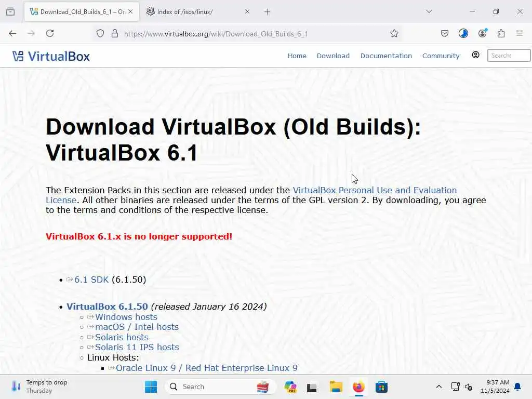Expand the list all tabs chevron
Screen dimensions: 532x399
pyautogui.click(x=429, y=11)
